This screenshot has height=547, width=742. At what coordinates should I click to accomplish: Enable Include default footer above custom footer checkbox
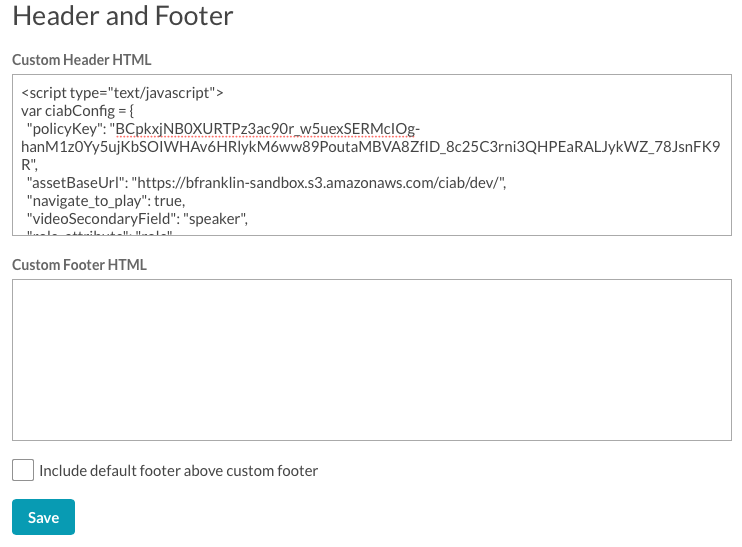23,470
